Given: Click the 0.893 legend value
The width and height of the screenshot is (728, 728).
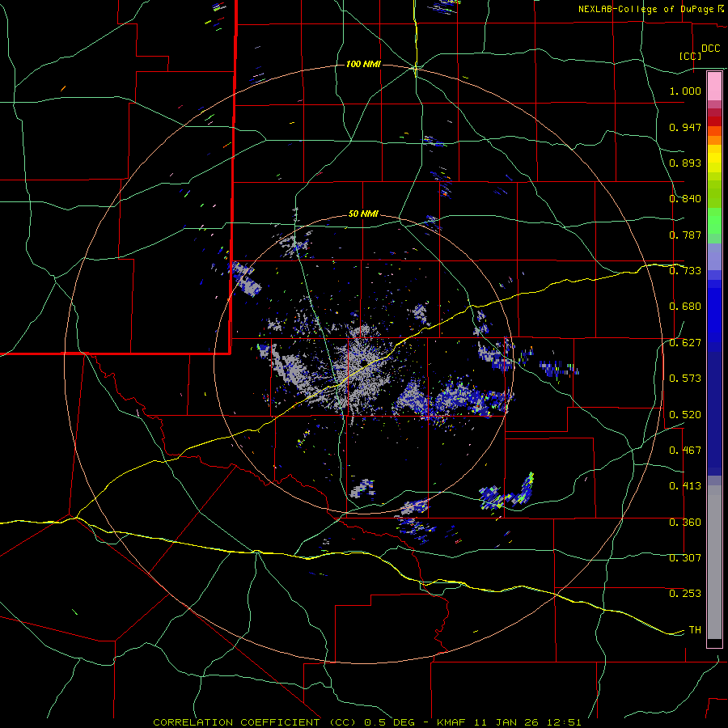Looking at the screenshot, I should tap(685, 163).
